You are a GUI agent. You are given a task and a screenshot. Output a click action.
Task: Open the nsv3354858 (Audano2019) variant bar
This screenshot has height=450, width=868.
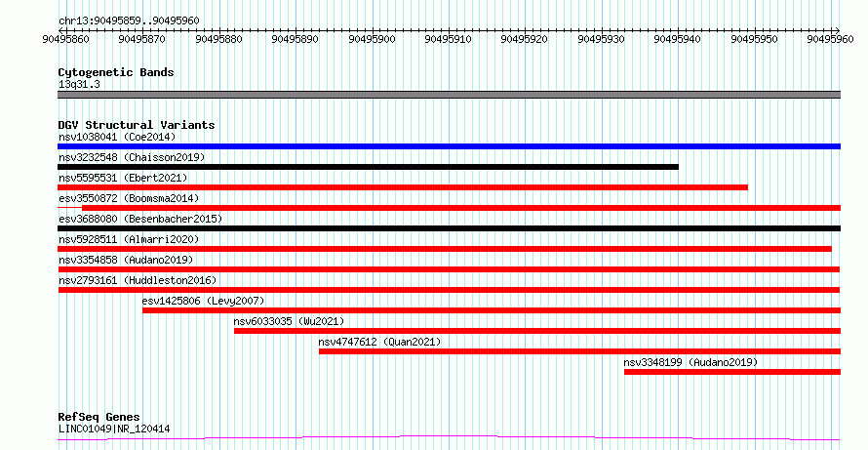pyautogui.click(x=449, y=269)
